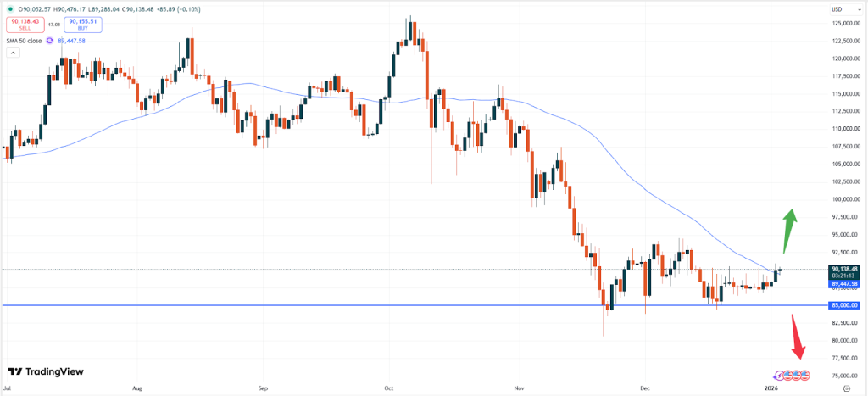The height and width of the screenshot is (396, 868).
Task: Select the SMA 50 close indicator label
Action: click(x=24, y=40)
